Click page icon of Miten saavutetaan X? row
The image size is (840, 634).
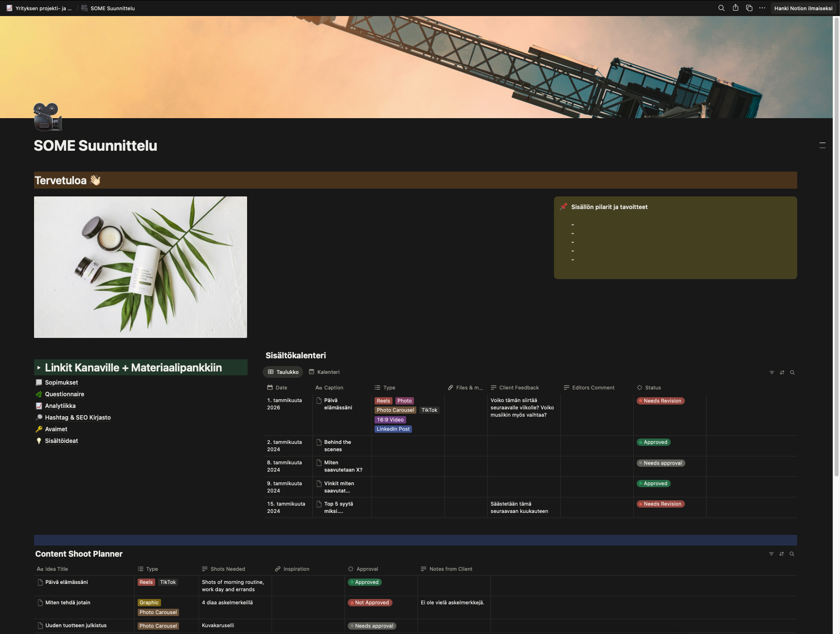[x=319, y=463]
